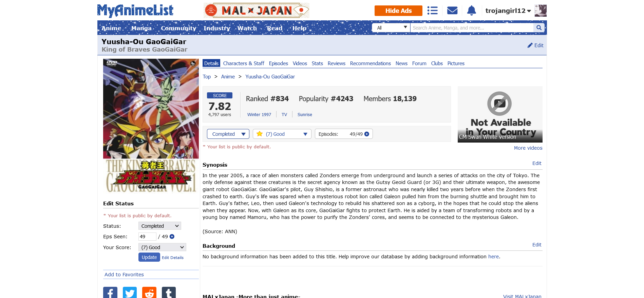The height and width of the screenshot is (298, 644).
Task: Increment episodes with plus icon near 49/49
Action: pos(367,134)
